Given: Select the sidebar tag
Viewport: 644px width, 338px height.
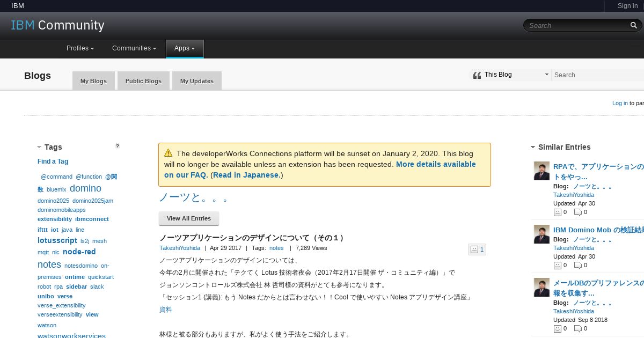Looking at the screenshot, I should (76, 286).
